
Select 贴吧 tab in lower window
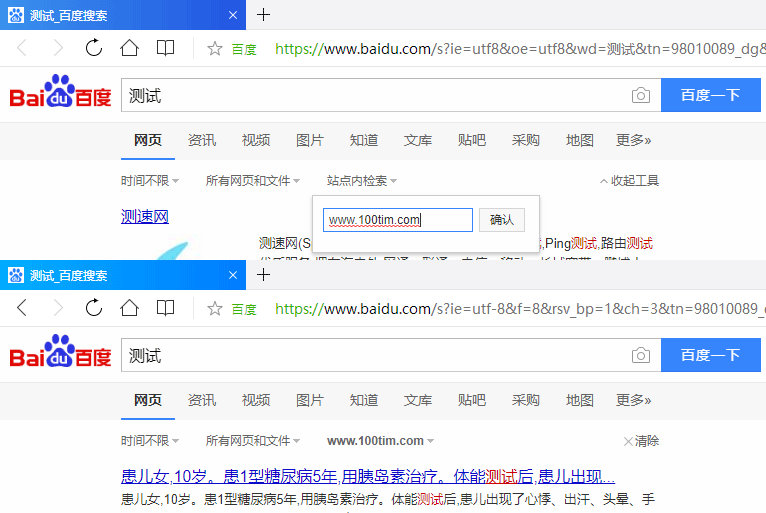(472, 400)
